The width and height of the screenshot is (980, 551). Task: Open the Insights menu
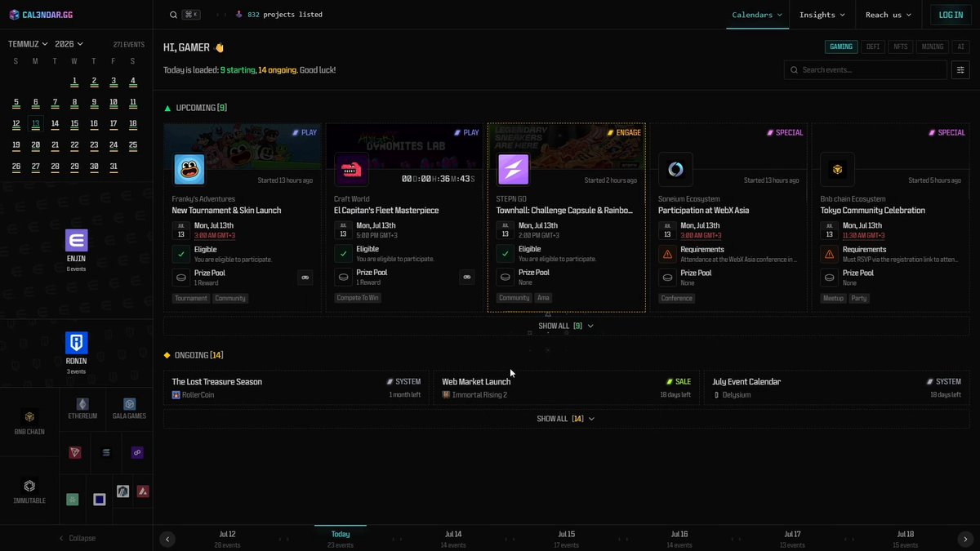coord(822,15)
